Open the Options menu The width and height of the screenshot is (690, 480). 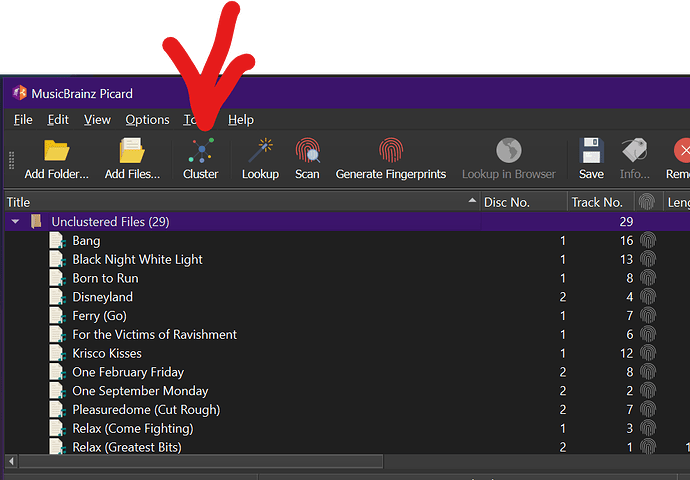click(147, 120)
